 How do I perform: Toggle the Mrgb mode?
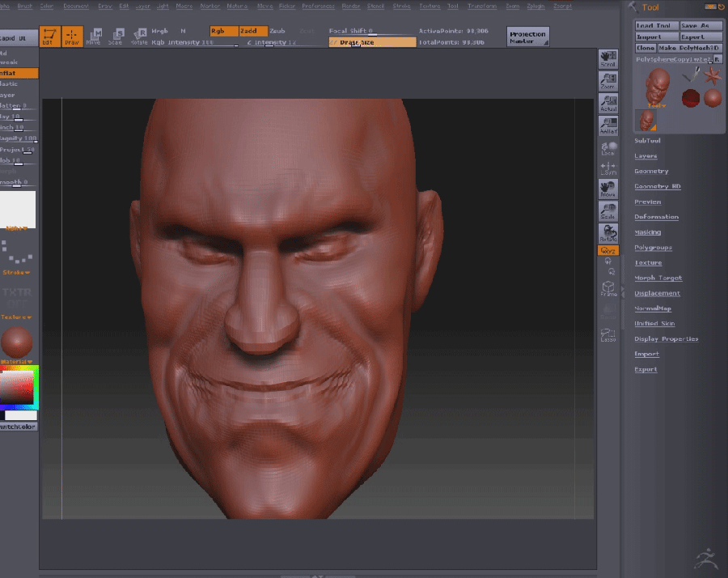coord(159,31)
